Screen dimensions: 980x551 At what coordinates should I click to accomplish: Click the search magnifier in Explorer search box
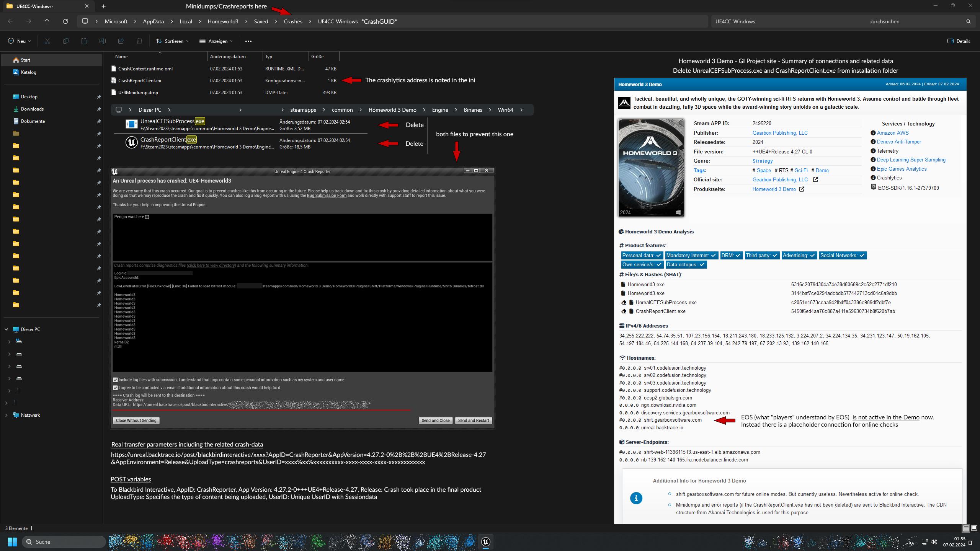point(969,21)
